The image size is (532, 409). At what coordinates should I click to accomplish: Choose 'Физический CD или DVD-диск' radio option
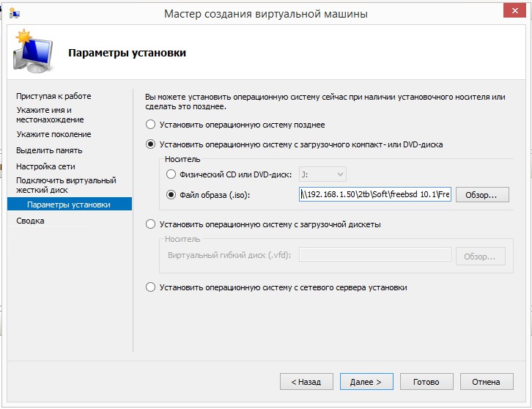(x=171, y=174)
